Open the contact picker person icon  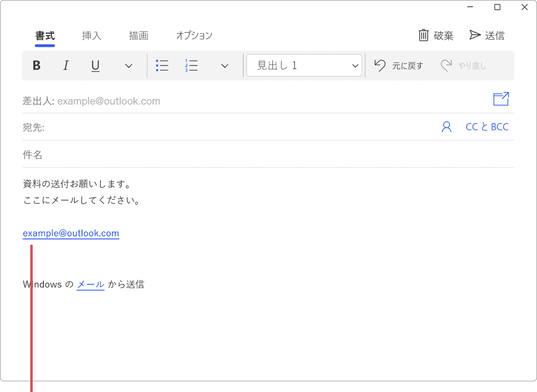click(x=446, y=127)
